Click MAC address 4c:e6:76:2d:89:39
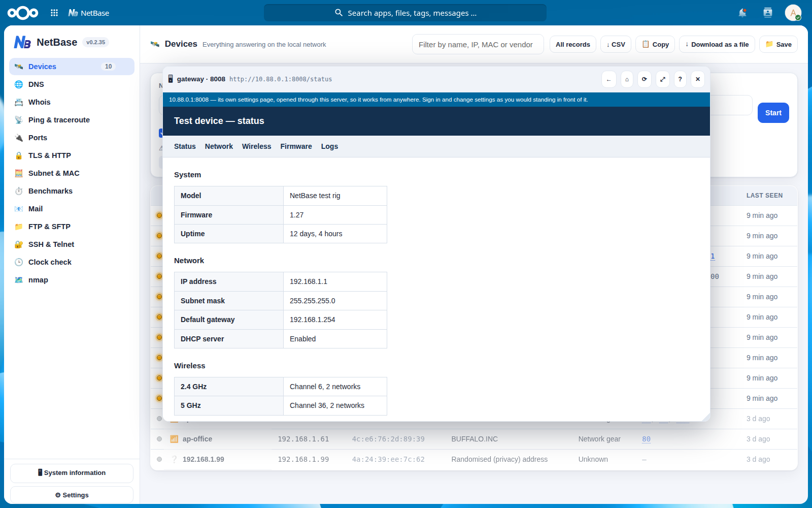Image resolution: width=812 pixels, height=508 pixels. (x=388, y=439)
